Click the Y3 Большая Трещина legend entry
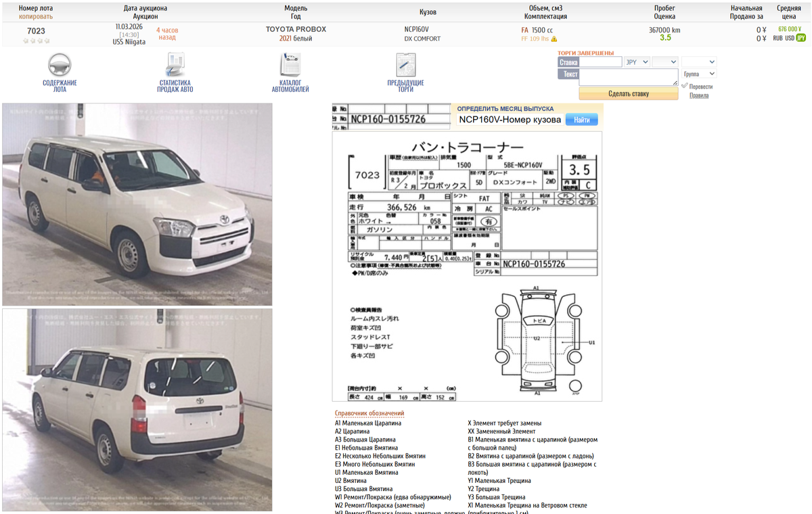This screenshot has height=514, width=812. pos(497,497)
